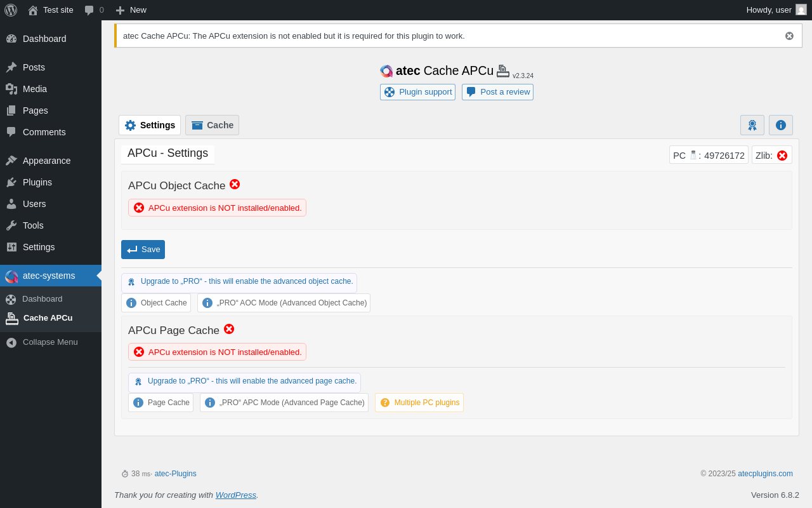812x508 pixels.
Task: Open Posts in the sidebar
Action: (x=51, y=67)
